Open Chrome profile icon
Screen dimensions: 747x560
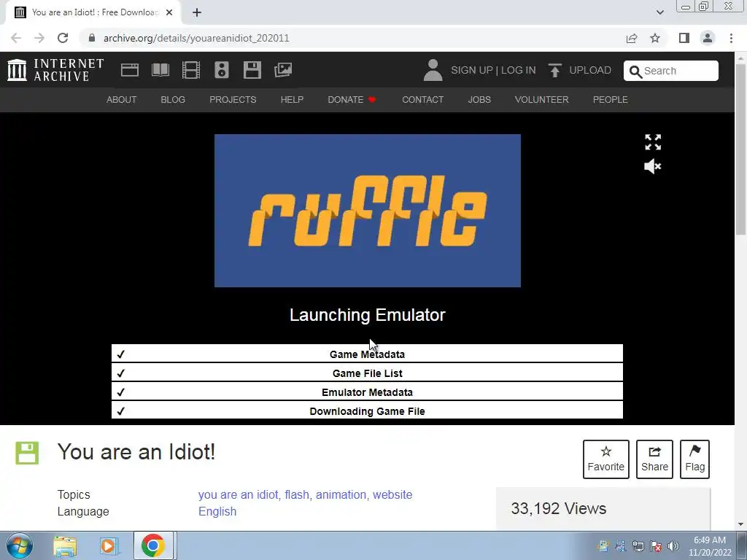[x=708, y=38]
